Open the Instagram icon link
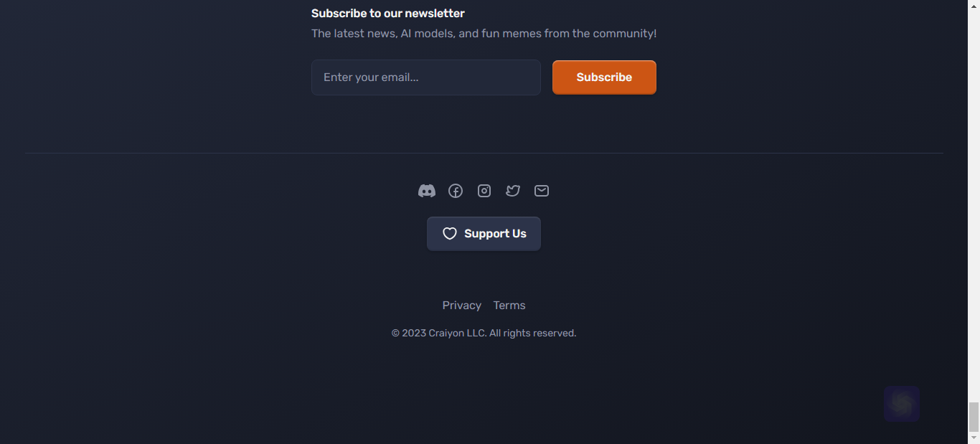The width and height of the screenshot is (980, 444). [484, 191]
